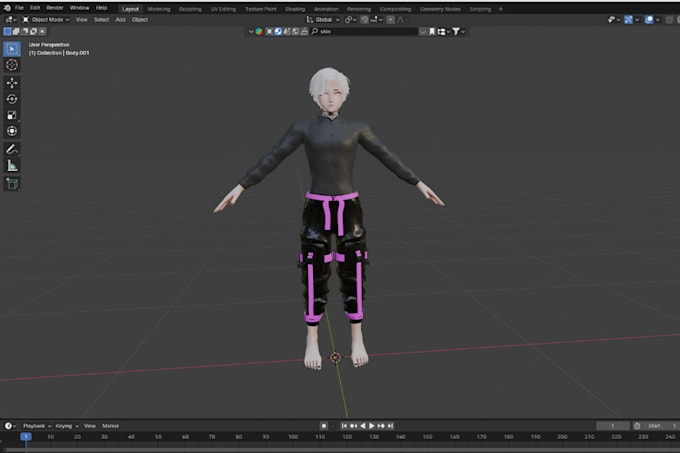Toggle the first display filter icon left of the skin search field
Image resolution: width=680 pixels, height=453 pixels.
(x=269, y=31)
